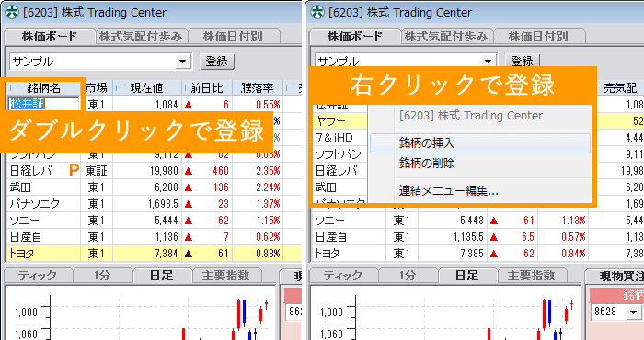Open the サンプル dropdown in the right window
This screenshot has width=644, height=340.
click(x=488, y=62)
